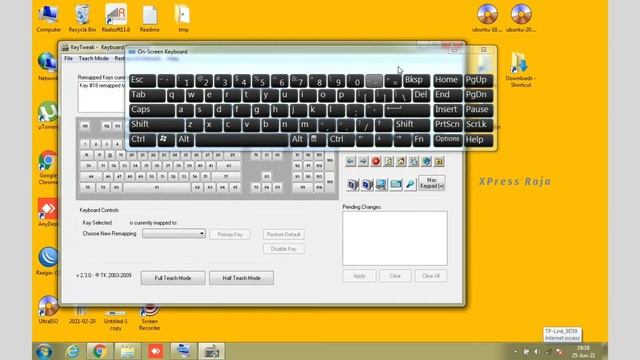Select the UltraISO desktop icon

(48, 310)
